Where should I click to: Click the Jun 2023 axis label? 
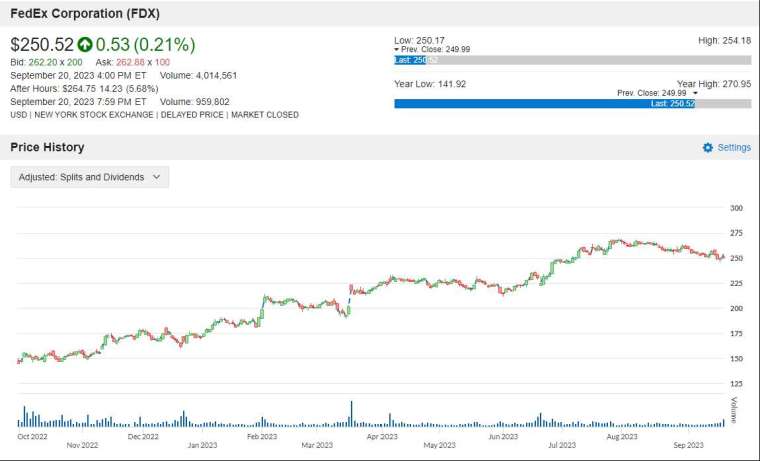pos(503,436)
